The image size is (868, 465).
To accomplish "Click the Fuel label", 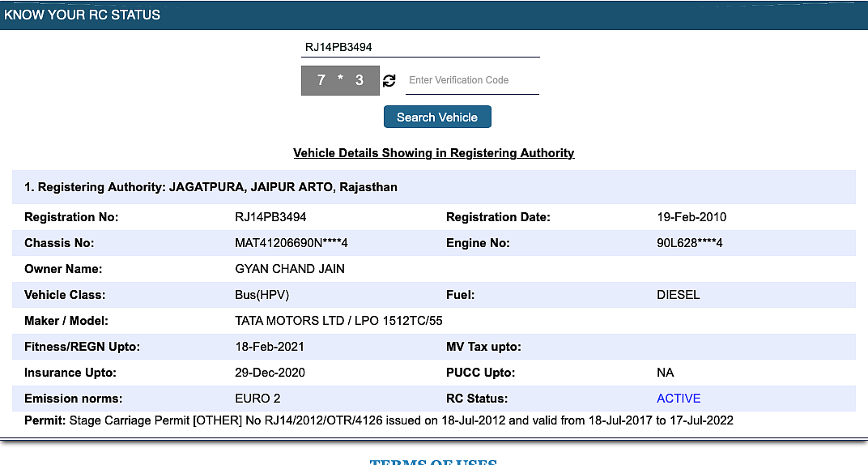I will pos(461,295).
